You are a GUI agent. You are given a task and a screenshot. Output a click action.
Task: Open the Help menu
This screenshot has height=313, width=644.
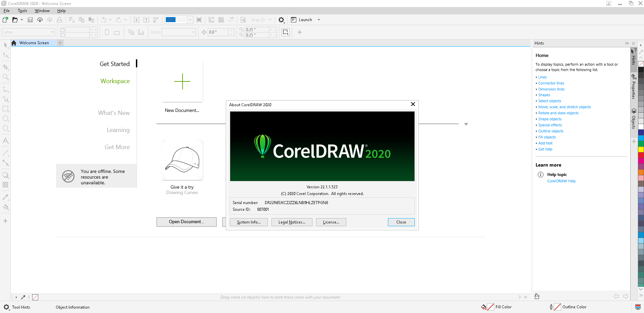(x=61, y=11)
